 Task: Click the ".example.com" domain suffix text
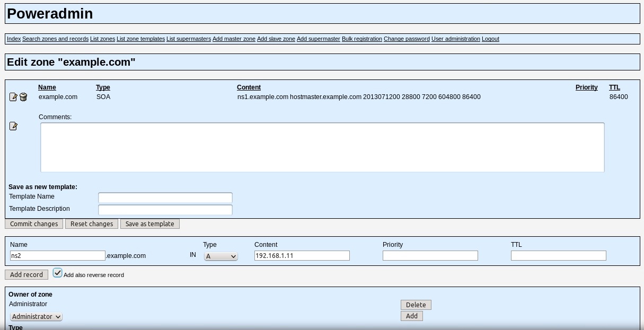126,256
